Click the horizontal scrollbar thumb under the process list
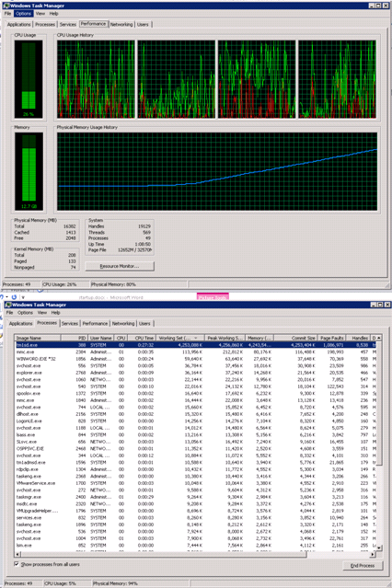Viewport: 392px width, 588px height. 164,554
